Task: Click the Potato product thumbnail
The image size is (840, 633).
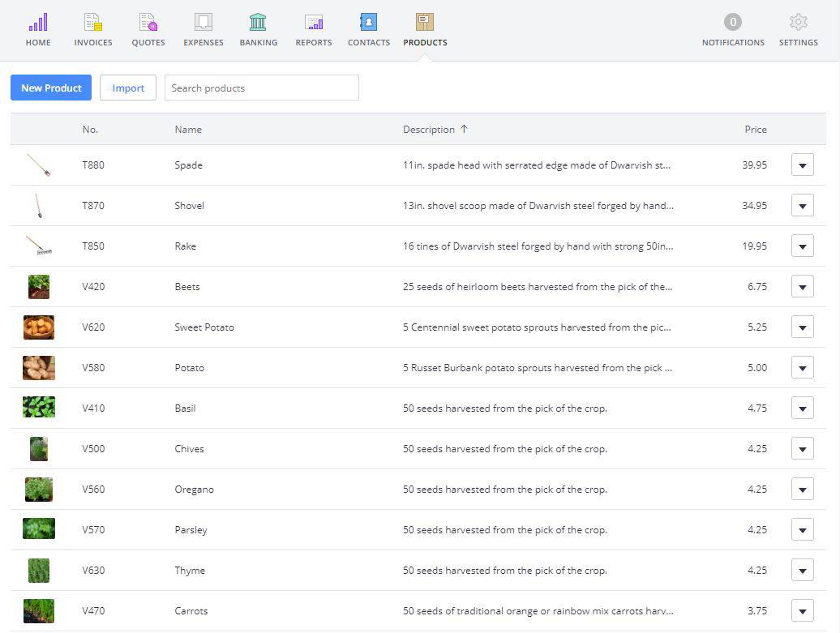Action: (39, 368)
